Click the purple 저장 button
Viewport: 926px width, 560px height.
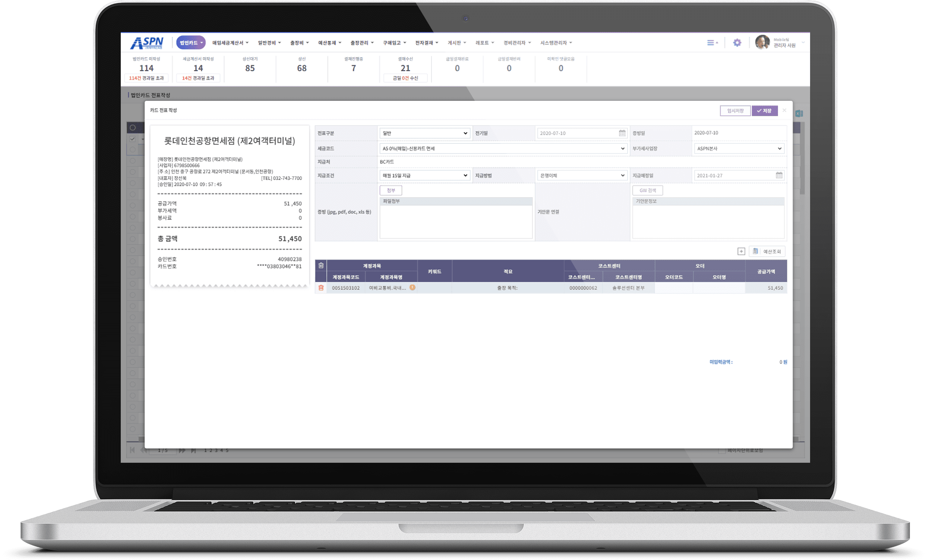(764, 111)
